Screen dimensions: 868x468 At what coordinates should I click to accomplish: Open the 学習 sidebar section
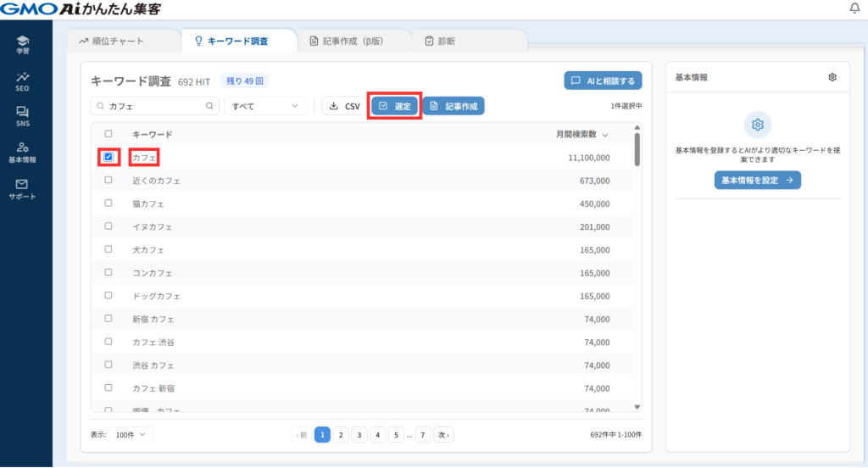22,44
